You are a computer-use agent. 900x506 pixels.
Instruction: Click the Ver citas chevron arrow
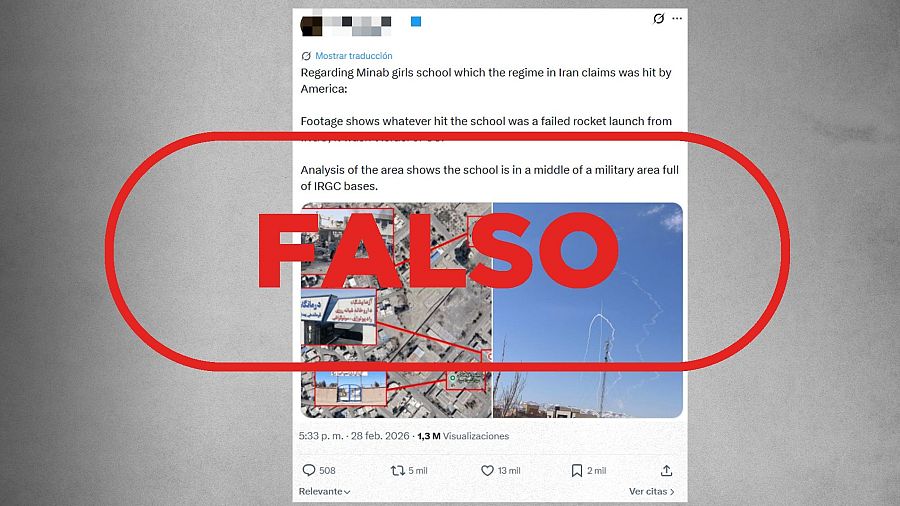point(672,492)
